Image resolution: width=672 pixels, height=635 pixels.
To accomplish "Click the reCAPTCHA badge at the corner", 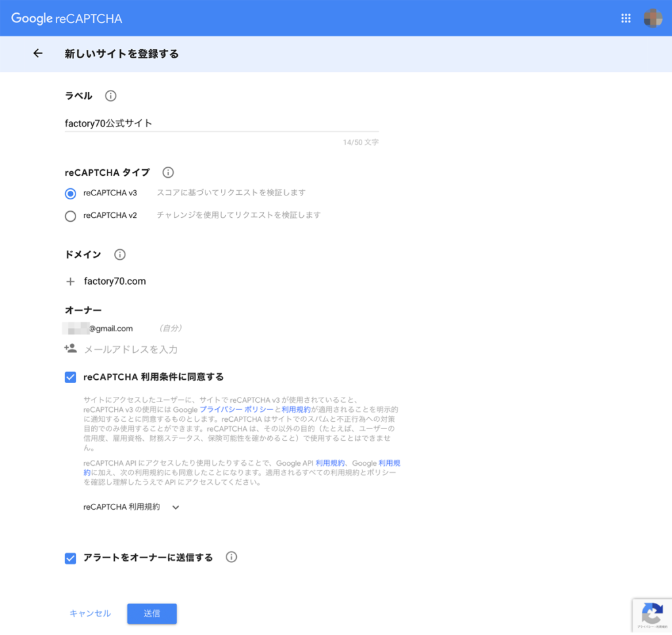I will [652, 615].
